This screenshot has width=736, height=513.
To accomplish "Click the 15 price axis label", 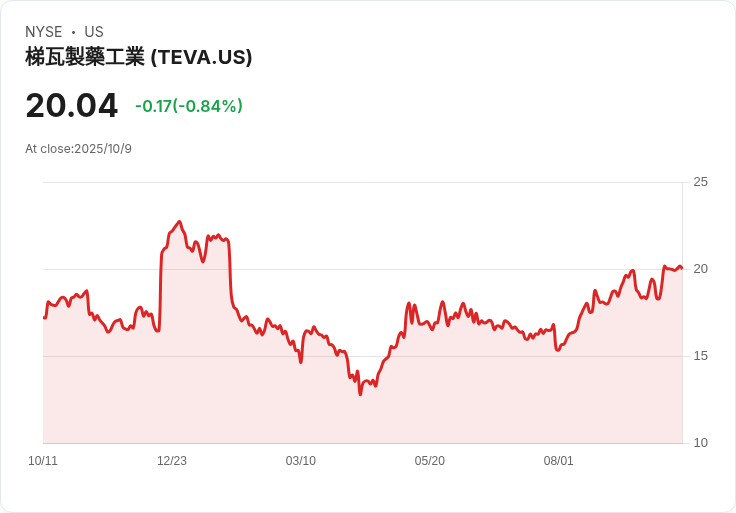I will click(700, 356).
